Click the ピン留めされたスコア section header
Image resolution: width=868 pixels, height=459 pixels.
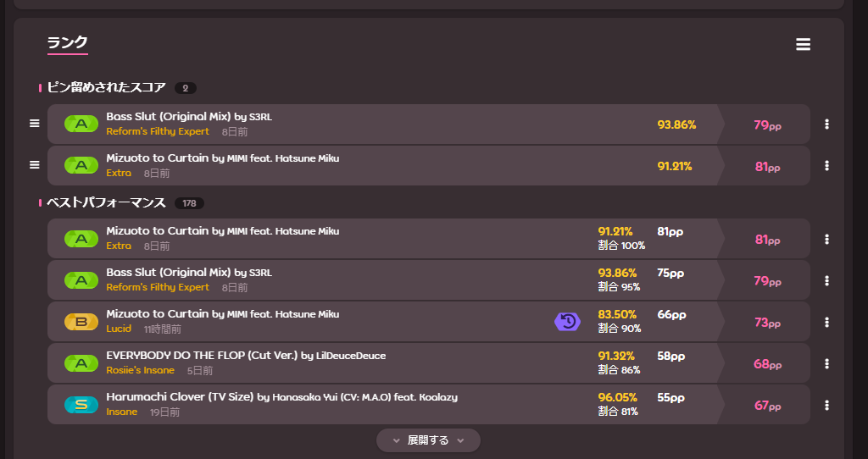106,87
